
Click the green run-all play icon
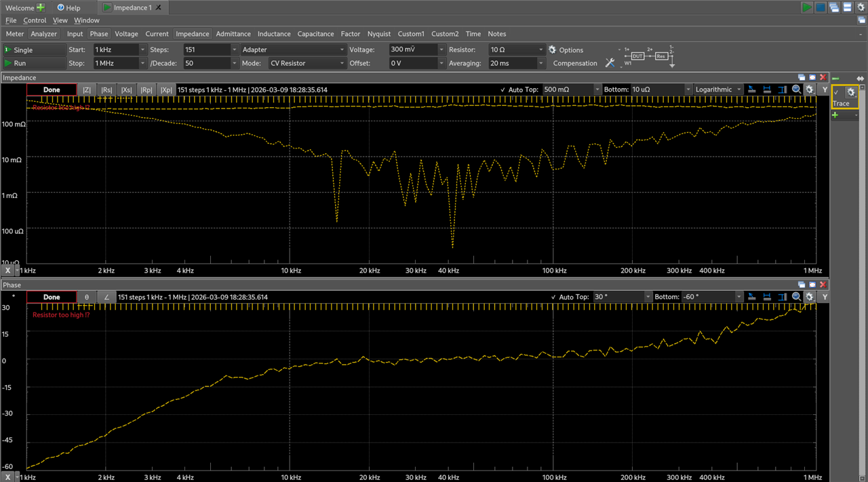coord(806,7)
